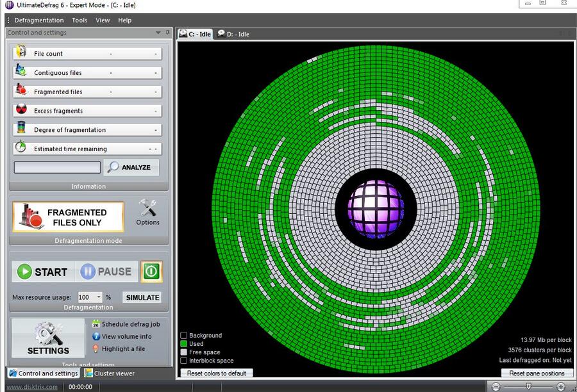This screenshot has width=577, height=392.
Task: Click the SIMULATE button
Action: 142,297
